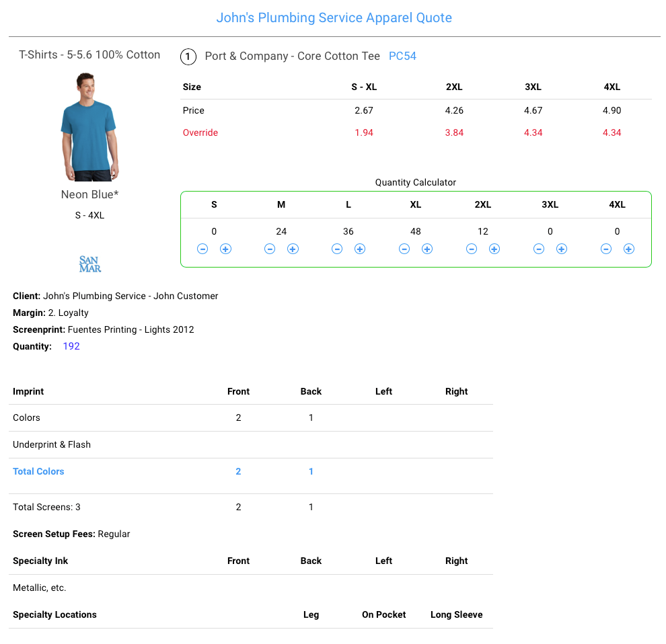This screenshot has height=644, width=666.
Task: Edit the 2XL override price 3.84
Action: (x=454, y=133)
